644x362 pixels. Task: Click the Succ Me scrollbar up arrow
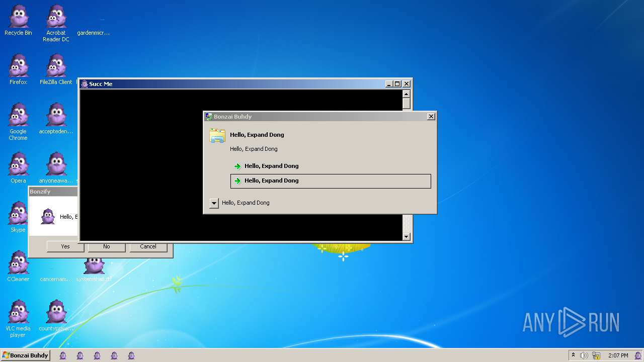[407, 94]
